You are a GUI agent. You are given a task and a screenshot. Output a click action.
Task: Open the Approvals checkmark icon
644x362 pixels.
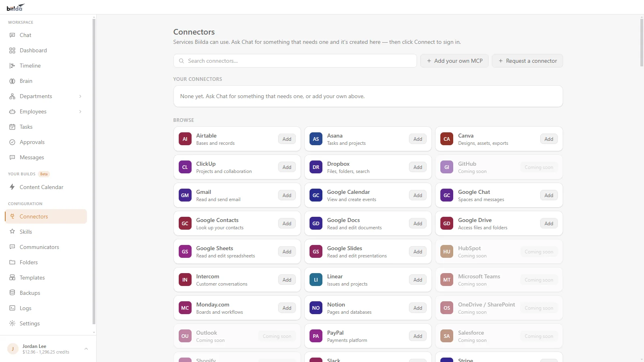(x=12, y=142)
